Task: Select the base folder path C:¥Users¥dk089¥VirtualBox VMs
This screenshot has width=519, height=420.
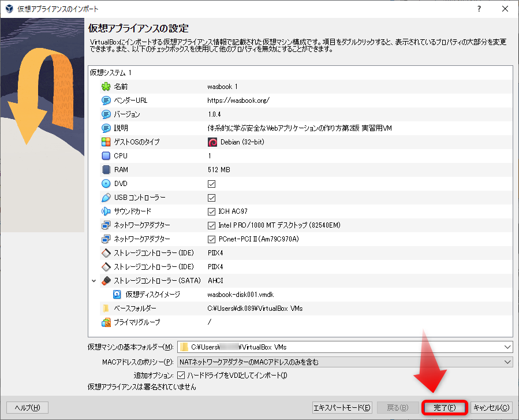Action: pos(255,309)
